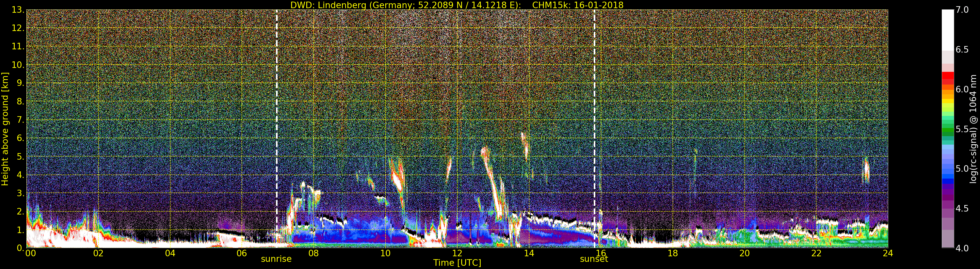Click the '0.' height tick label
Viewport: 980px width, 269px height.
[x=21, y=248]
